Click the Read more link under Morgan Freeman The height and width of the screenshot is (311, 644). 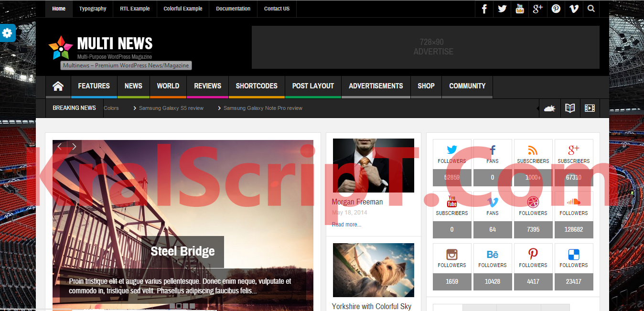[346, 224]
